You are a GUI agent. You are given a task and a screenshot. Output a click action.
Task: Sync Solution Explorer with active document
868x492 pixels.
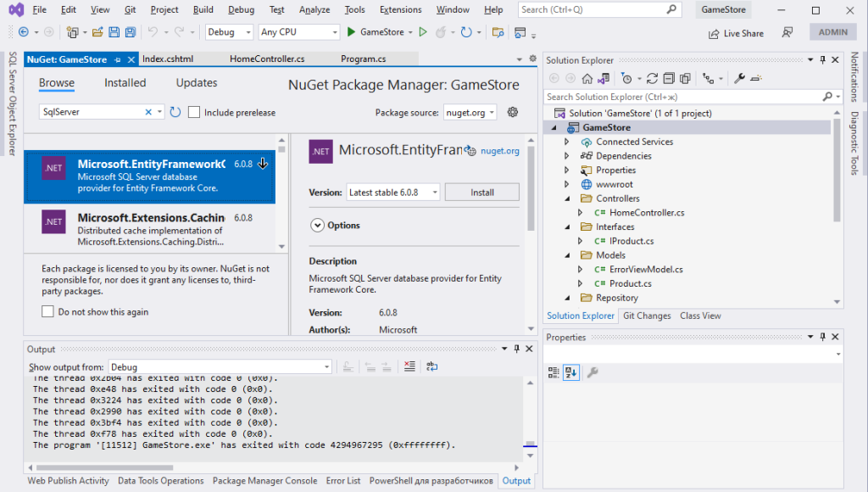coord(602,77)
